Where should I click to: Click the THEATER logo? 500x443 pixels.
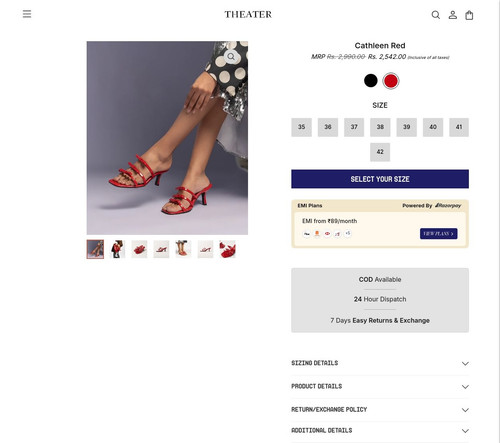coord(248,14)
